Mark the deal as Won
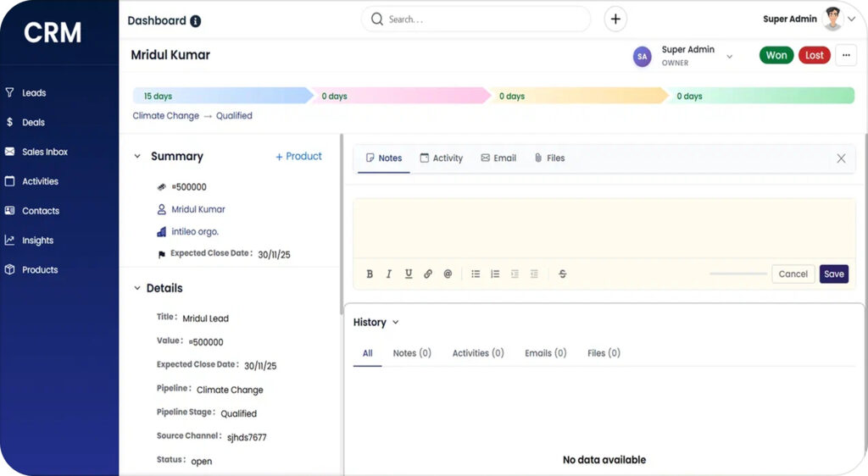Screen dimensions: 868x476 pyautogui.click(x=776, y=55)
